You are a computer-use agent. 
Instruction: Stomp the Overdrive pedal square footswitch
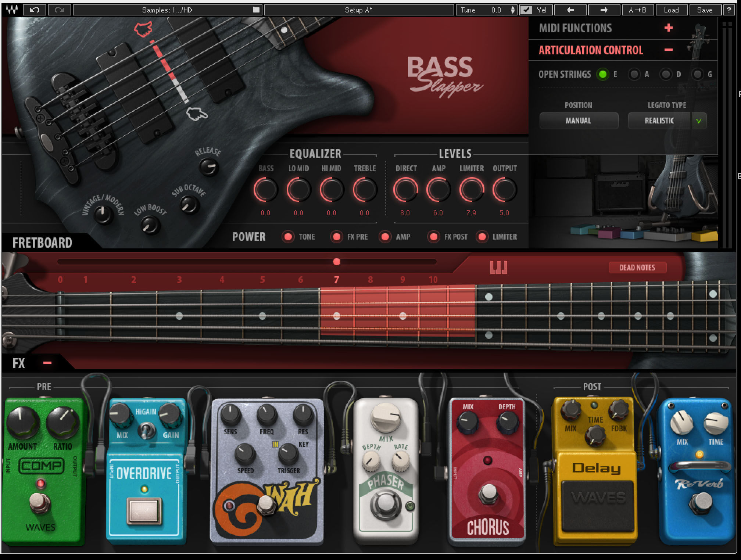(x=144, y=511)
